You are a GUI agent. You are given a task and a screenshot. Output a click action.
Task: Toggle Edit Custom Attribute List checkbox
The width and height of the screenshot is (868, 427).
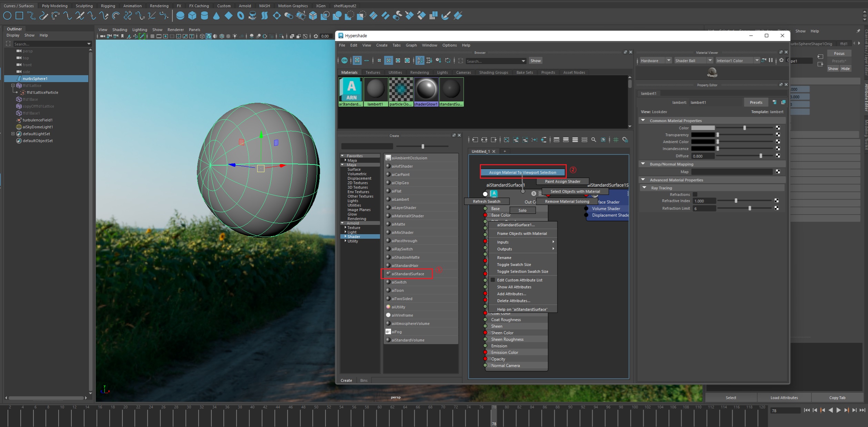coord(493,280)
